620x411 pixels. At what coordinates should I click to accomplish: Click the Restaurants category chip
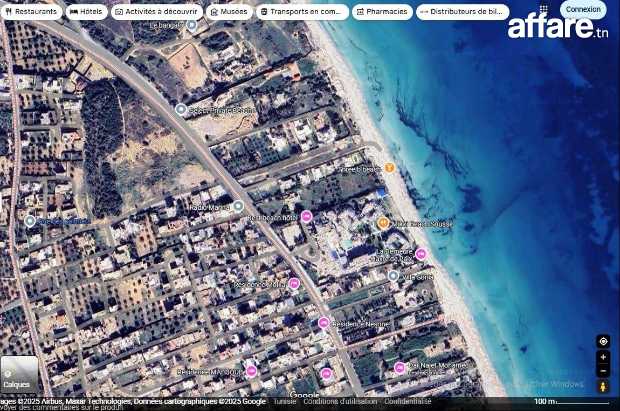pyautogui.click(x=32, y=12)
